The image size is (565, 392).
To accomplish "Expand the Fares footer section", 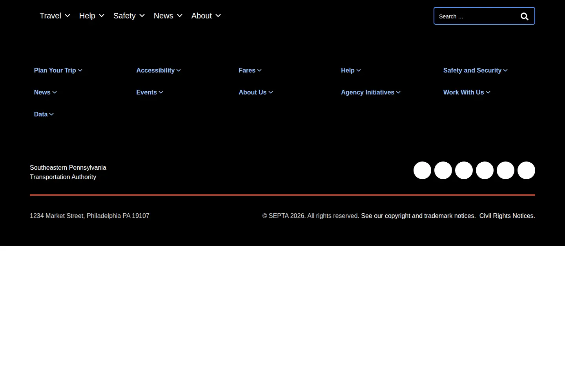I will (x=250, y=71).
